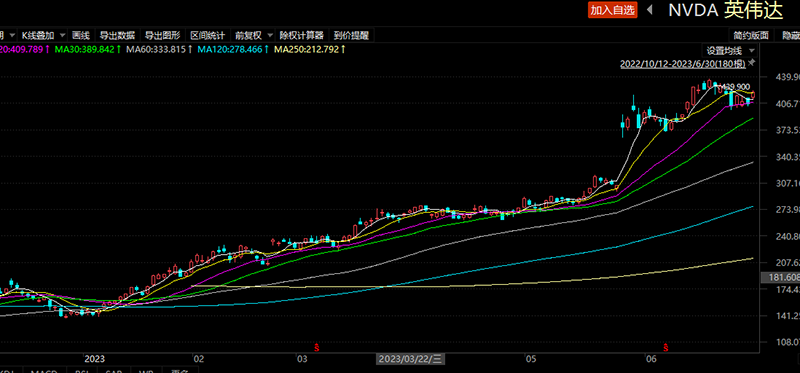Pin the 2022/10/12-2023/6/30 date range
This screenshot has width=800, height=373.
[x=752, y=63]
